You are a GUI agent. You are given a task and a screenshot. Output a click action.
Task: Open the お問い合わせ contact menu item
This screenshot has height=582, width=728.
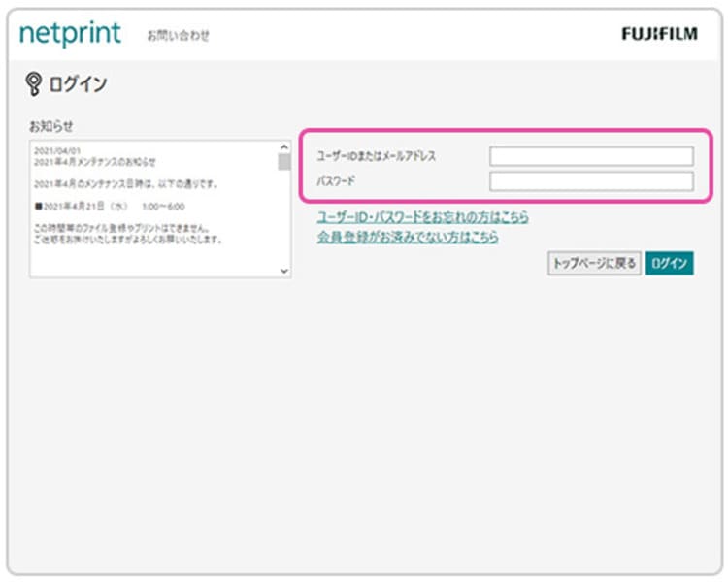click(x=179, y=35)
